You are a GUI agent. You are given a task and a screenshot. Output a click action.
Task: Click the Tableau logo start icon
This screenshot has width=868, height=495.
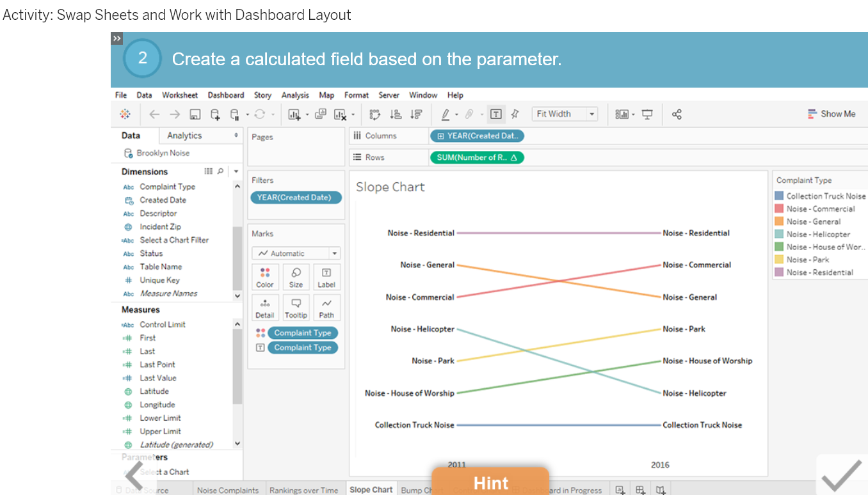(125, 114)
